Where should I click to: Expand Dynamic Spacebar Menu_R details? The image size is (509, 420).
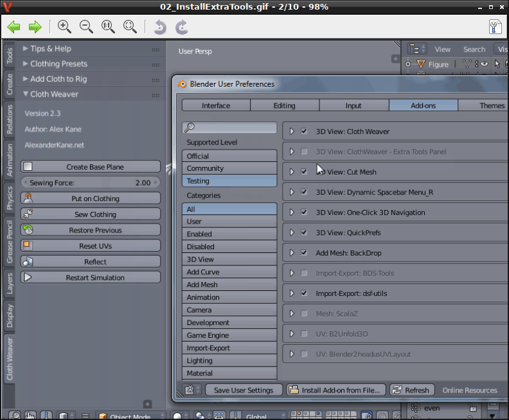click(x=292, y=192)
